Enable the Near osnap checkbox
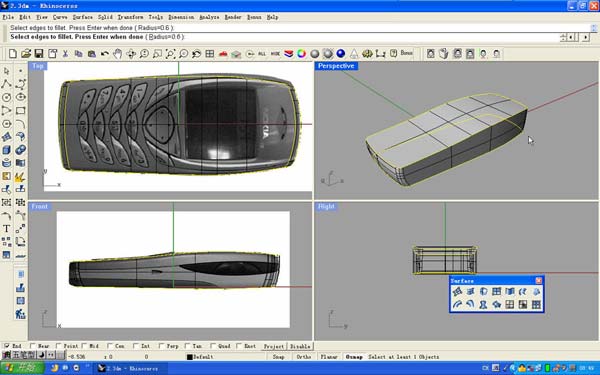 [x=33, y=346]
